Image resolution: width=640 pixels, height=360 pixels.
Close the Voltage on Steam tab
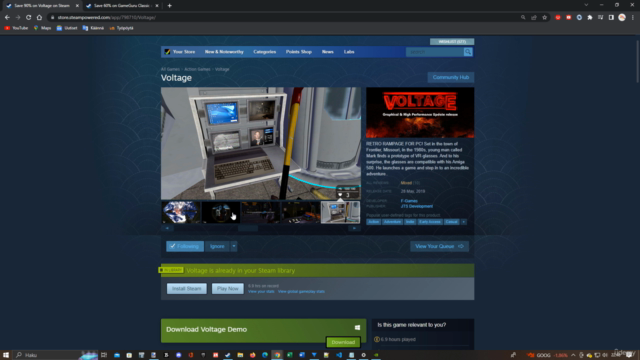[x=77, y=6]
